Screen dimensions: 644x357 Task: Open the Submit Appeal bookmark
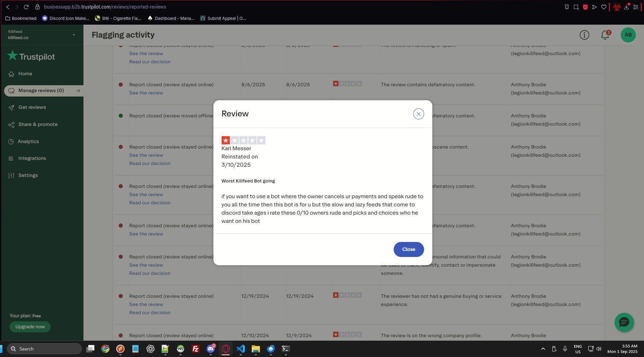point(223,18)
